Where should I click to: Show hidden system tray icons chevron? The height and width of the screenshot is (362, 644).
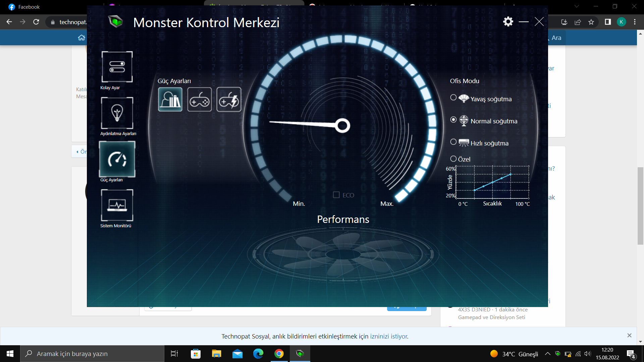547,354
